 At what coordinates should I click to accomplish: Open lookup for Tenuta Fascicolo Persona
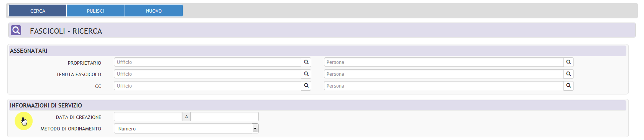pyautogui.click(x=568, y=74)
